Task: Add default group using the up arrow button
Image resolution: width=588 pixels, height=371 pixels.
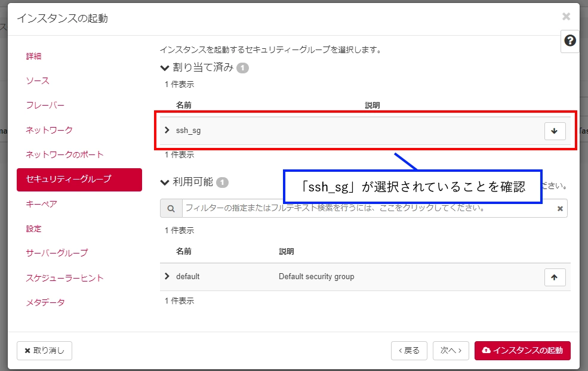Action: [x=555, y=277]
